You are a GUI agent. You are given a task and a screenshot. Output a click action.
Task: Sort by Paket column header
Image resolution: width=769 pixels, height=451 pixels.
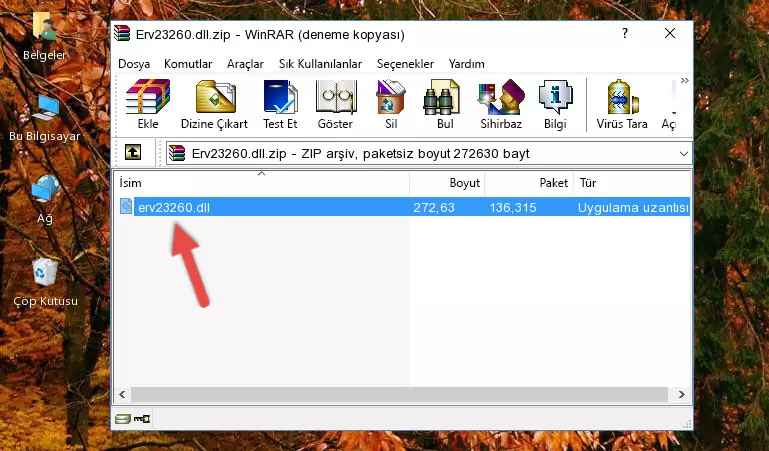[529, 183]
